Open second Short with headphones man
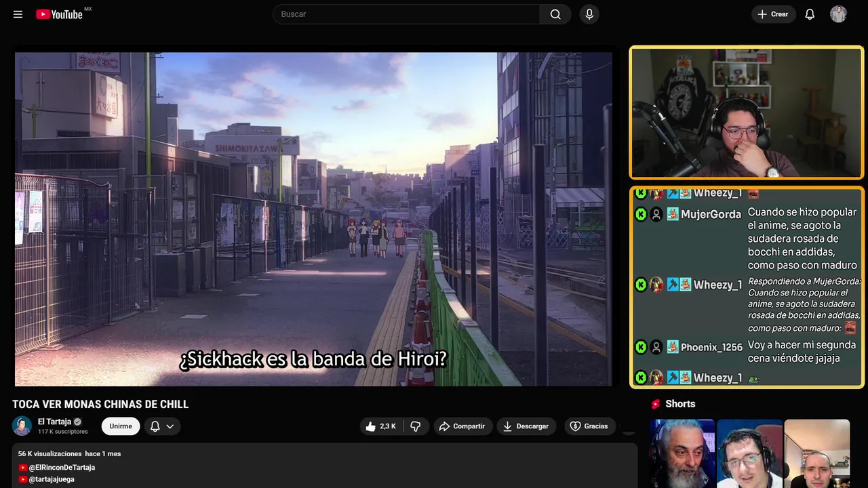This screenshot has width=868, height=488. [749, 453]
